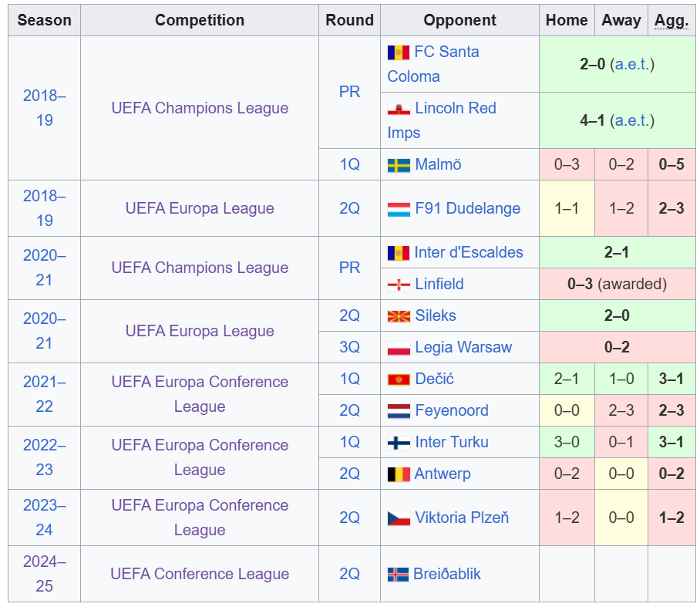
Task: Open the UEFA Conference League link
Action: point(200,574)
